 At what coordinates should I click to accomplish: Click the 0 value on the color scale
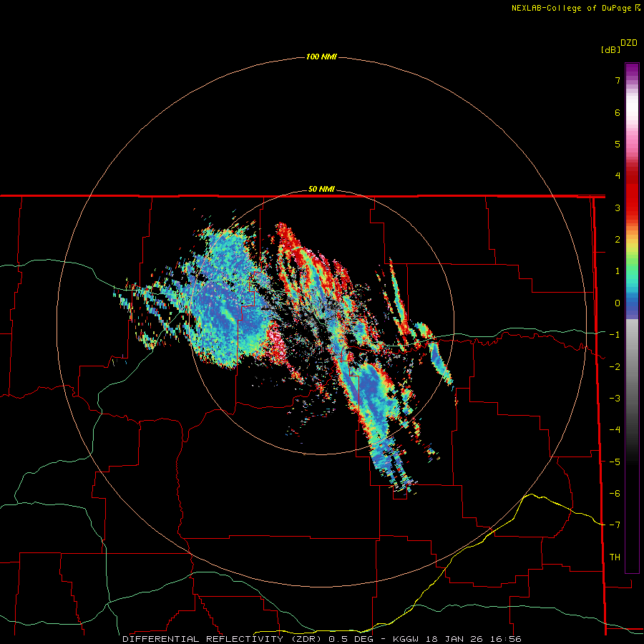point(618,303)
